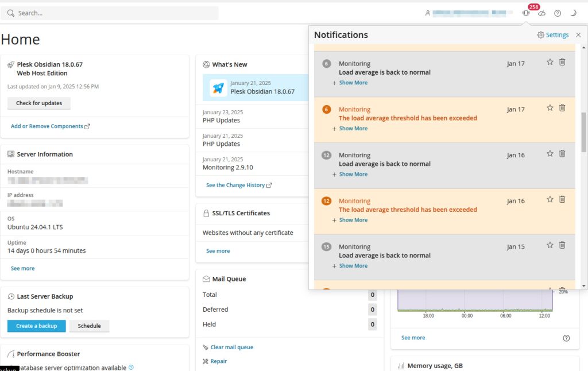Star the Jan 16 'back to normal' notification
The width and height of the screenshot is (588, 371).
550,153
